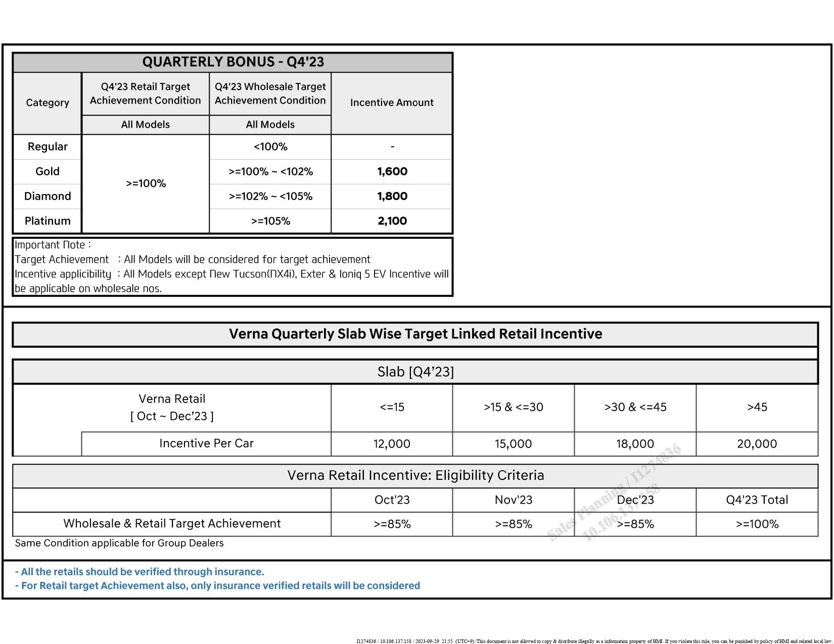Click 'All Models' under Retail Target header
This screenshot has width=834, height=644.
pyautogui.click(x=146, y=125)
